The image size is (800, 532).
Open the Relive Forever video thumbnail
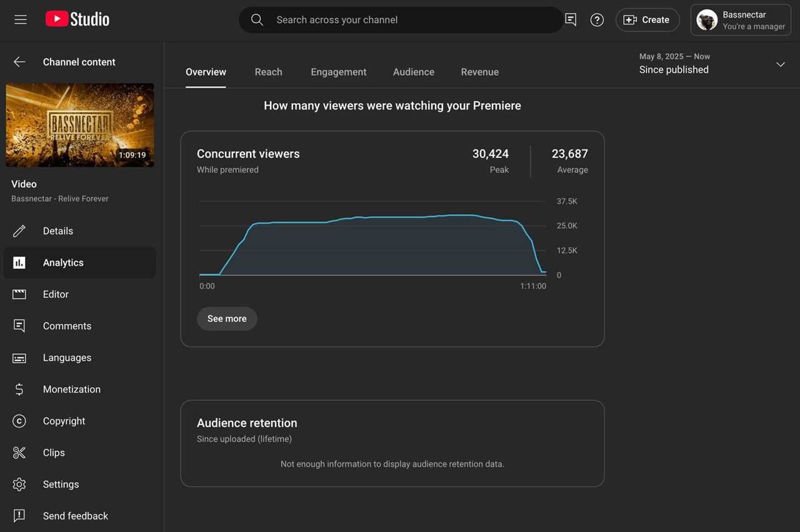[x=80, y=125]
